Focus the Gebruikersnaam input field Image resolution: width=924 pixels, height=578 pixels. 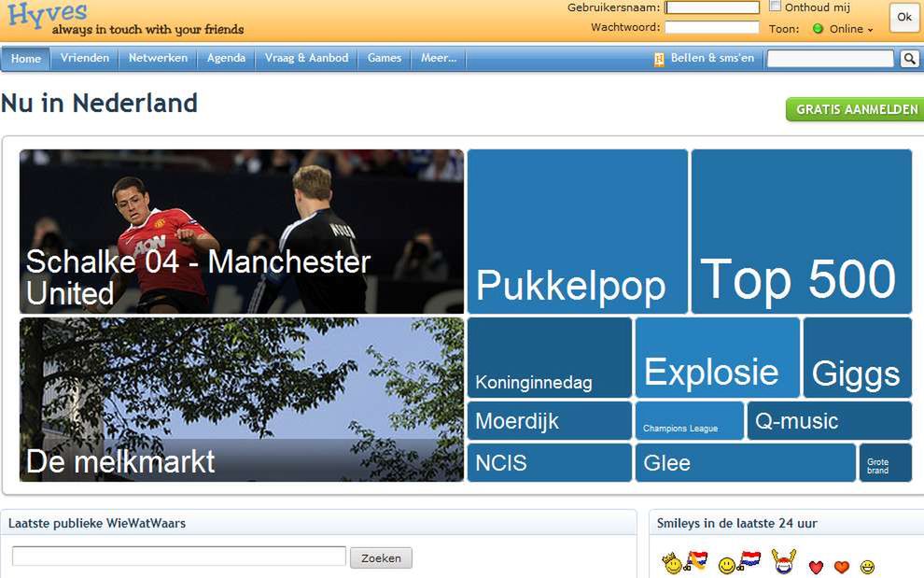(712, 7)
